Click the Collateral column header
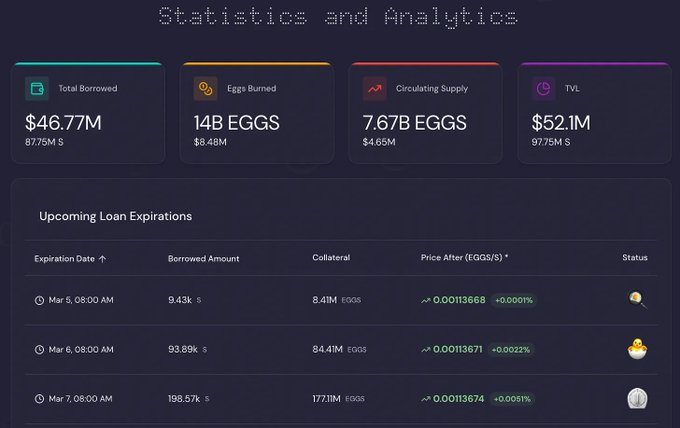The height and width of the screenshot is (428, 680). pyautogui.click(x=331, y=258)
